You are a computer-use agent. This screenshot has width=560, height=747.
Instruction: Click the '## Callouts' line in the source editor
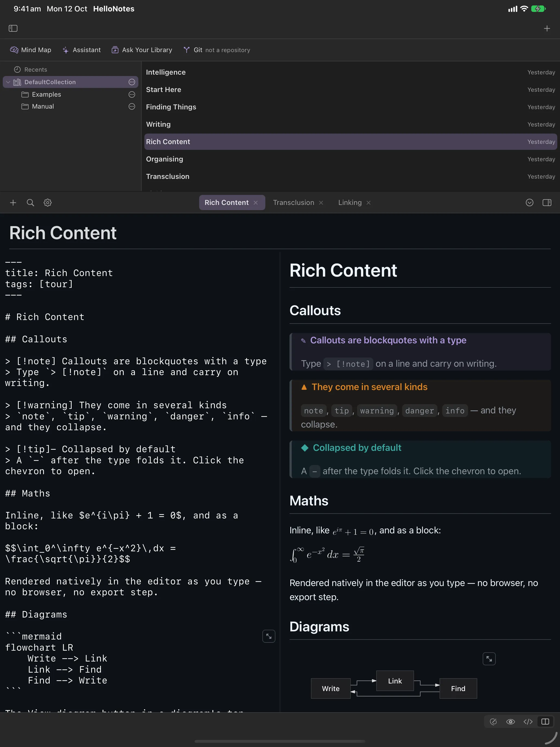pyautogui.click(x=36, y=339)
